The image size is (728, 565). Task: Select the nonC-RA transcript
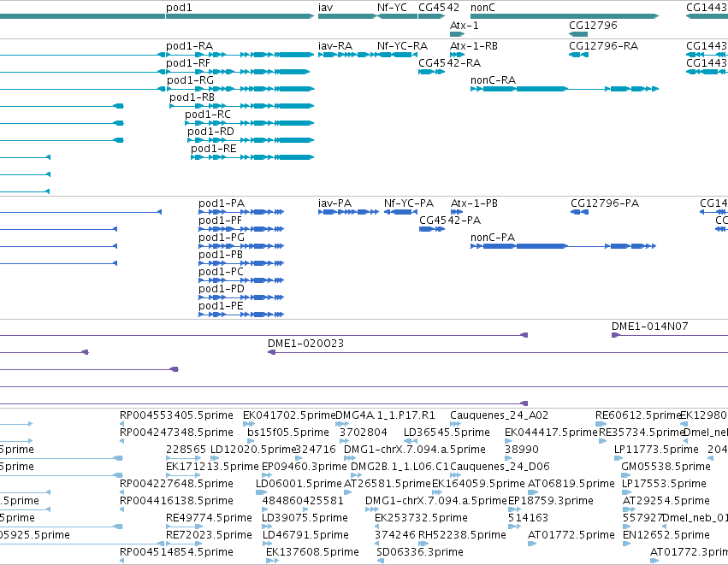[x=493, y=80]
